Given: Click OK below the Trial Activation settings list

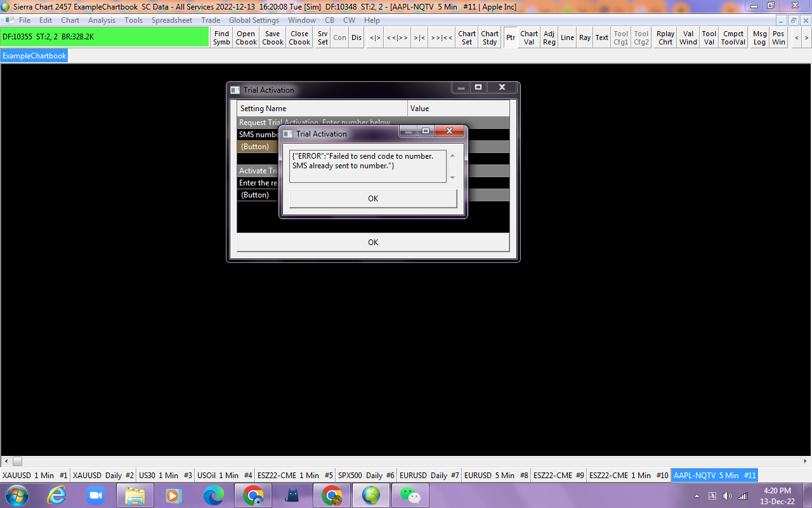Looking at the screenshot, I should click(x=373, y=242).
